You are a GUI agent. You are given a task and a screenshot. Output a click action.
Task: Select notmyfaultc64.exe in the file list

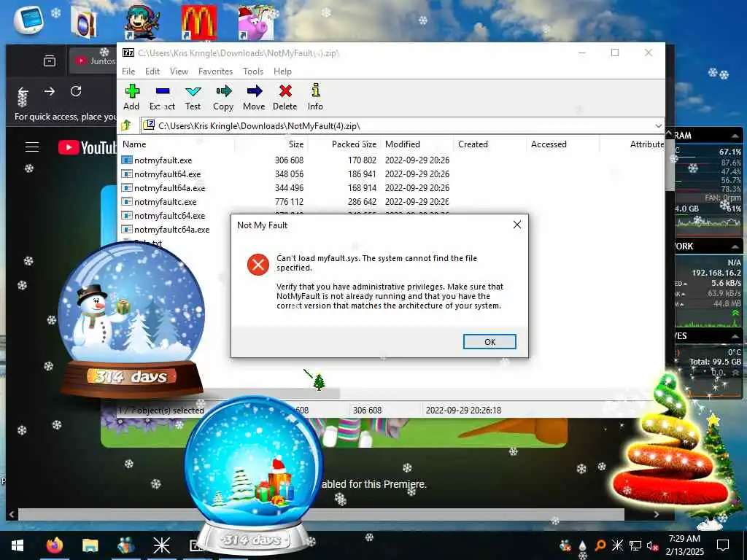[169, 216]
